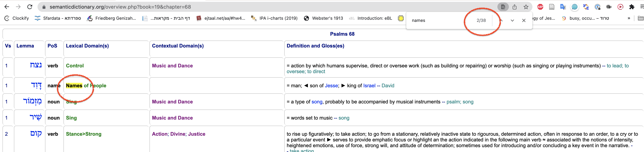The width and height of the screenshot is (644, 152).
Task: Go back to the previous page
Action: pos(7,7)
